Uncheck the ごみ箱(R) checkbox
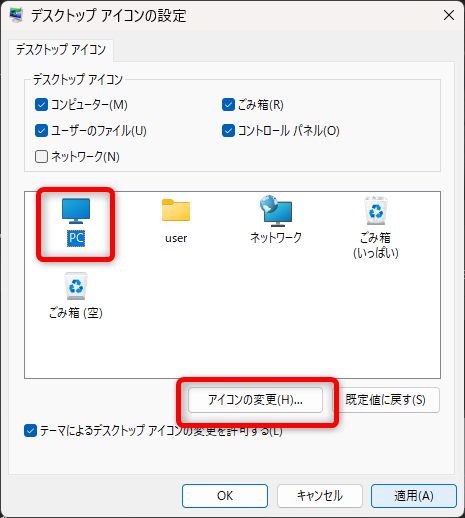Screen dimensions: 465x518 coord(228,105)
